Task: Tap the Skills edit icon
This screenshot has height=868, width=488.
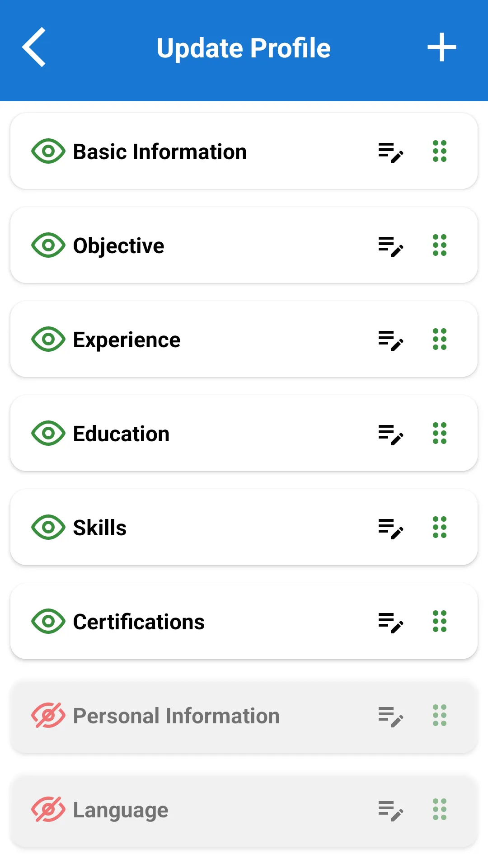Action: coord(390,528)
